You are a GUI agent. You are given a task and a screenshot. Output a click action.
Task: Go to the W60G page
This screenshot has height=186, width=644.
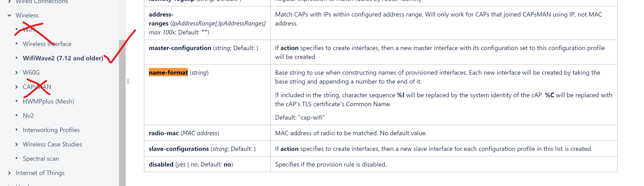coord(31,73)
